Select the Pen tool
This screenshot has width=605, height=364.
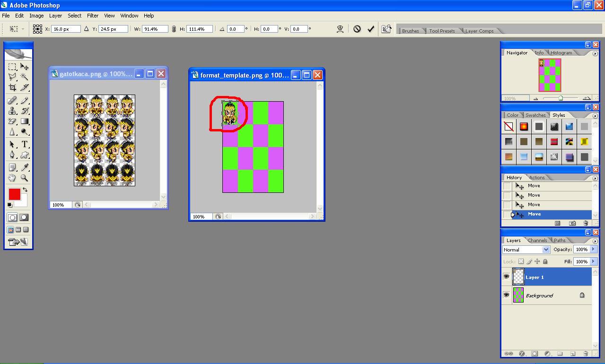point(12,155)
